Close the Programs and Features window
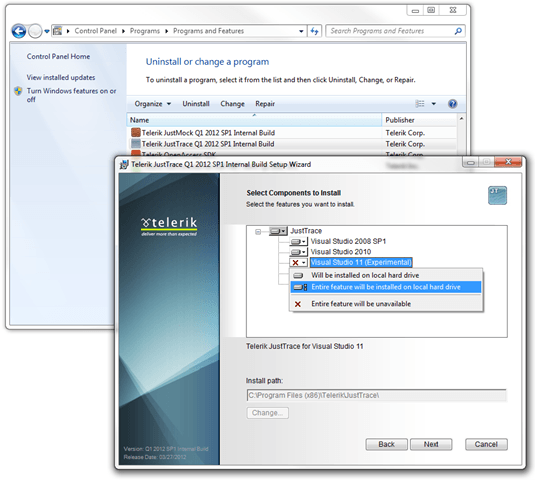 (453, 10)
